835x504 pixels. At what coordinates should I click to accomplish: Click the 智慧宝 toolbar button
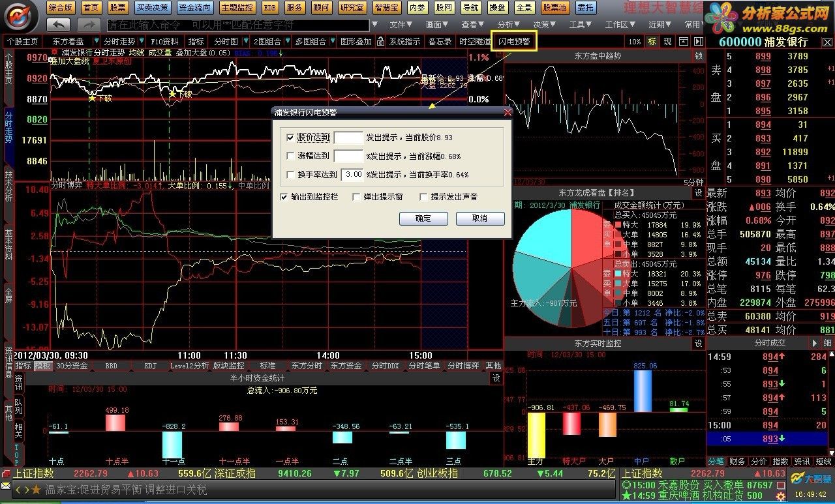pos(387,8)
